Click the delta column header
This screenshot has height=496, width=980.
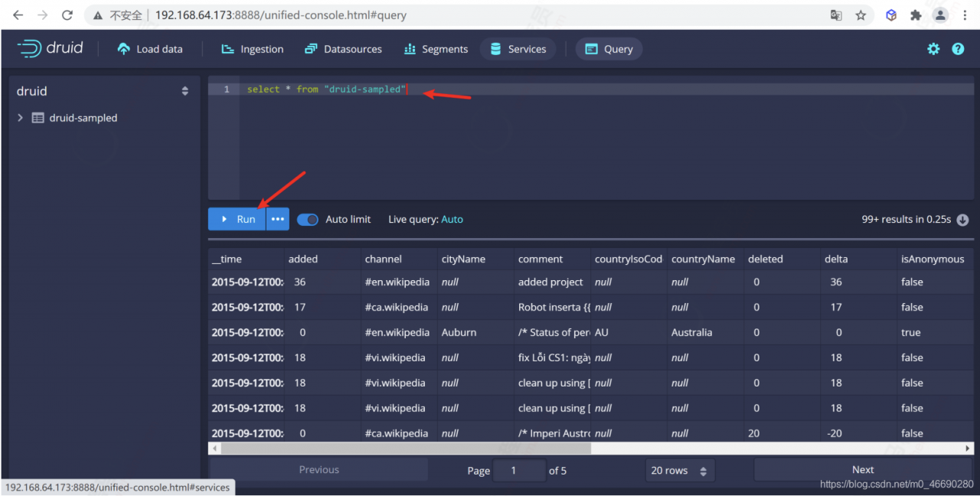pos(858,259)
